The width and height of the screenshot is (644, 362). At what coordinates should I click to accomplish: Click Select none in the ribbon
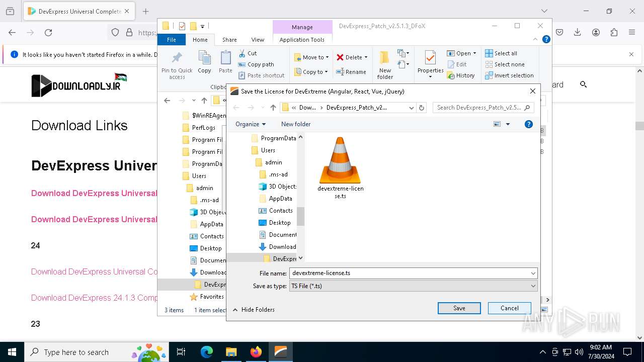click(505, 64)
